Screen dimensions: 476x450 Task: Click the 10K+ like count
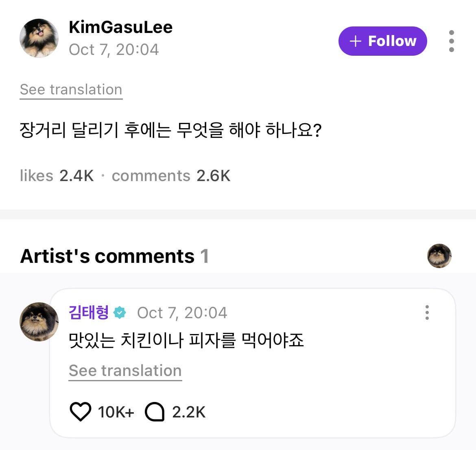[116, 412]
